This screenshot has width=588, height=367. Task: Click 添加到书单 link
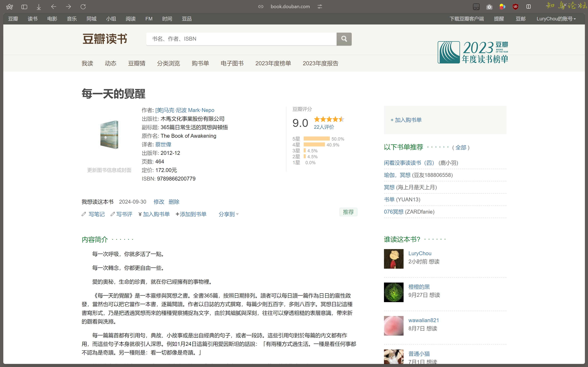(191, 214)
